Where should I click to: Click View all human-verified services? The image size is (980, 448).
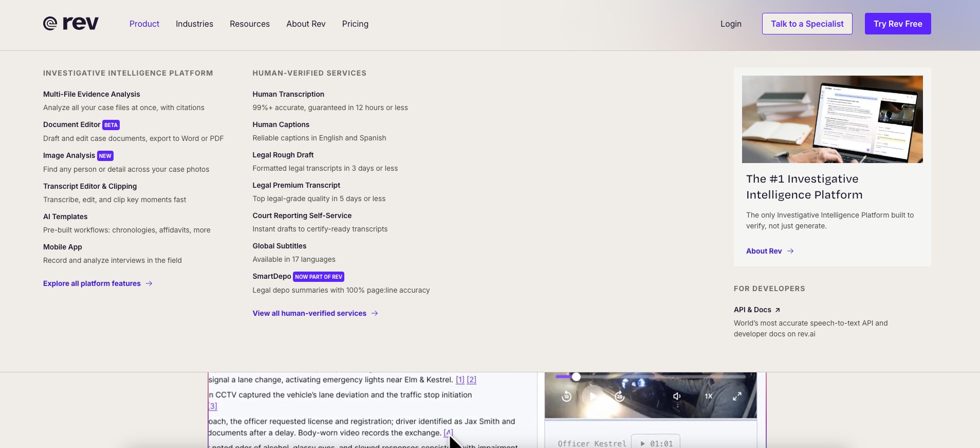click(309, 313)
